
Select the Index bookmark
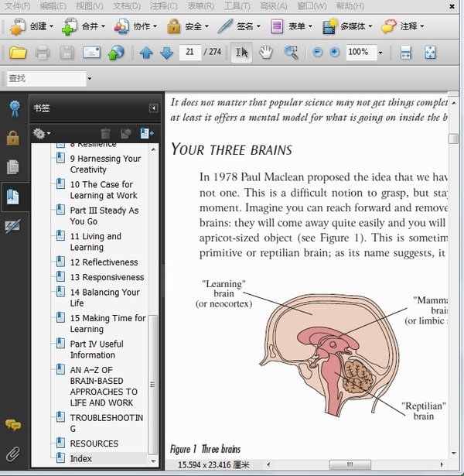tap(80, 459)
